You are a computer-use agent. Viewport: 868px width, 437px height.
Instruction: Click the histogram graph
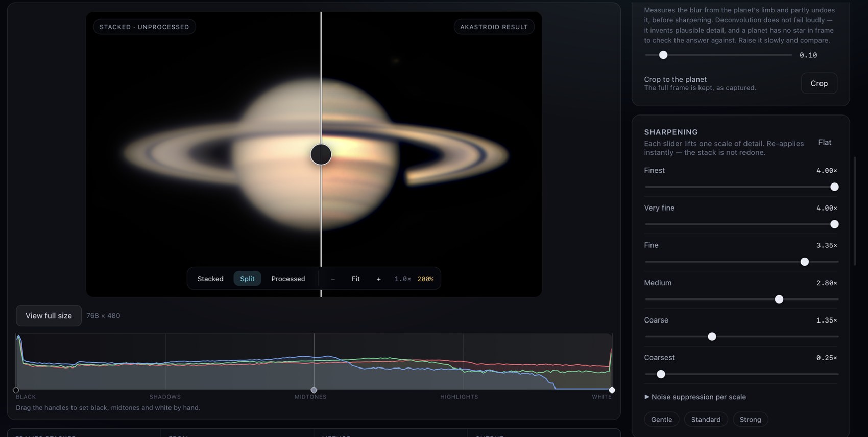(x=314, y=362)
